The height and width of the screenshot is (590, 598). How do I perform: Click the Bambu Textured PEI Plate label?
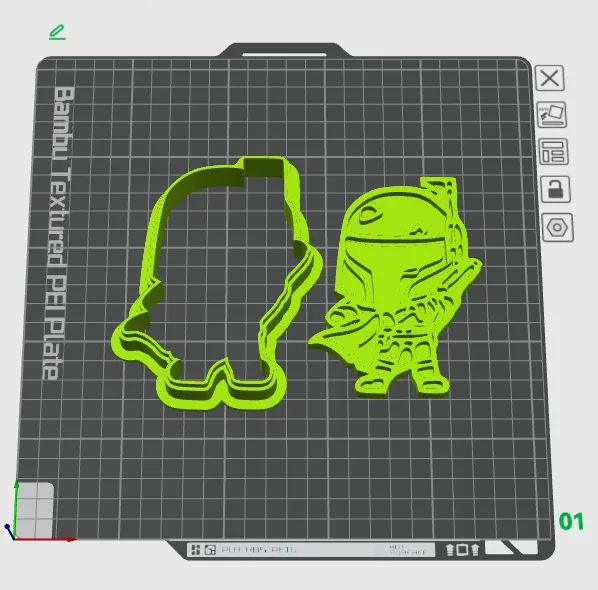click(59, 233)
